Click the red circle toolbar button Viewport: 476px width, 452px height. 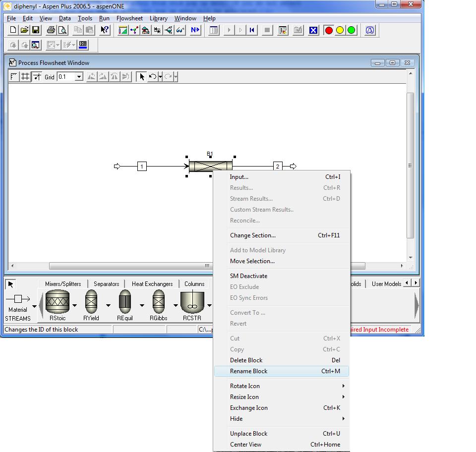pos(329,30)
